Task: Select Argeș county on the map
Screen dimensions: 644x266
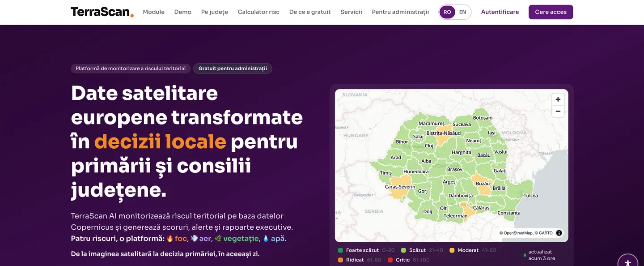Action: [x=449, y=182]
